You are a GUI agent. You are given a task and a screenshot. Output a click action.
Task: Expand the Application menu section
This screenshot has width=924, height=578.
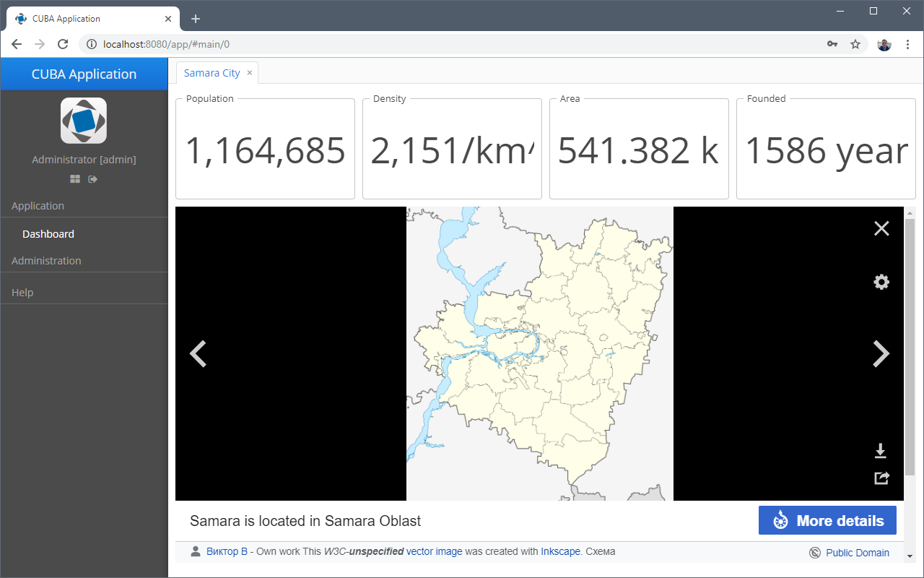point(38,206)
